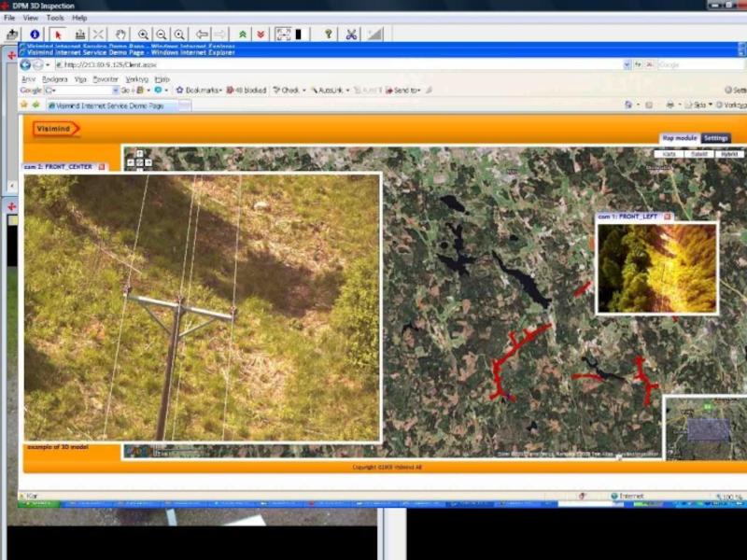This screenshot has height=560, width=747.
Task: Click the question mark help icon
Action: [329, 35]
